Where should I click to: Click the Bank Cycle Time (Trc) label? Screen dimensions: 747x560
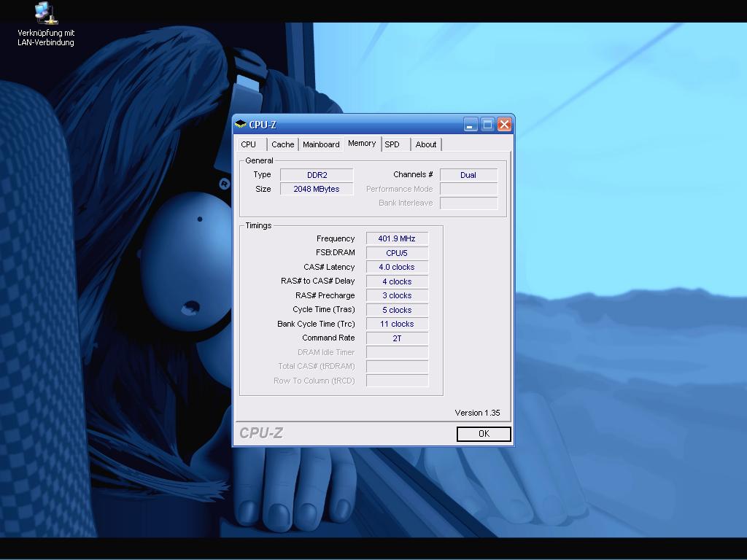coord(317,324)
